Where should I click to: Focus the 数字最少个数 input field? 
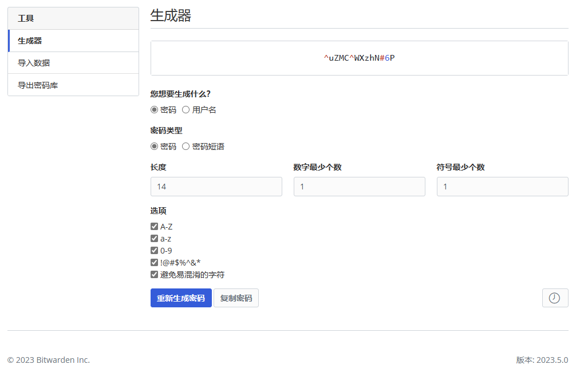coord(359,187)
